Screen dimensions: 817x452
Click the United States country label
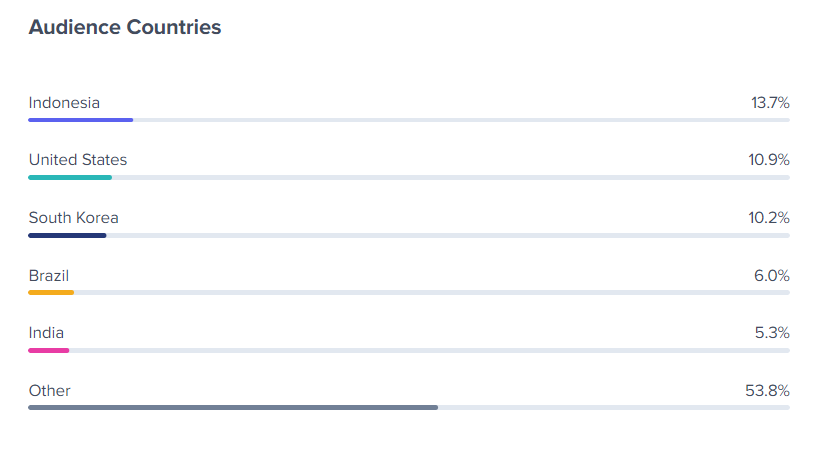(x=78, y=160)
